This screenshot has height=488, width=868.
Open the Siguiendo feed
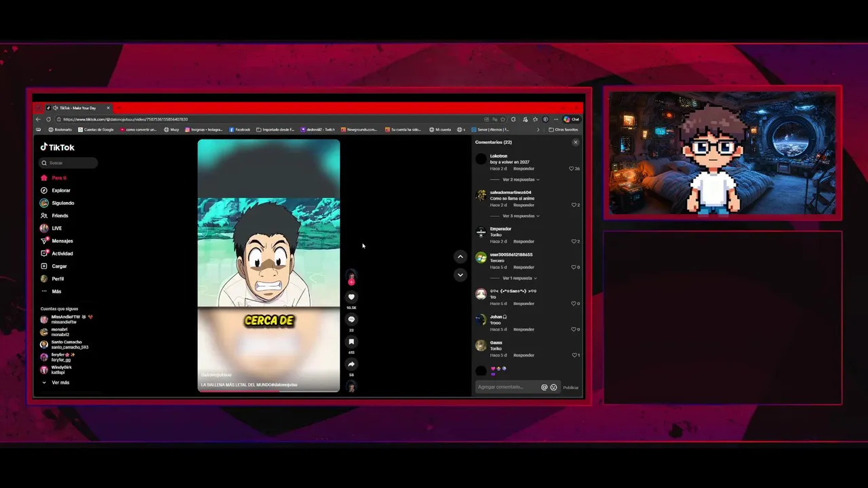(58, 203)
